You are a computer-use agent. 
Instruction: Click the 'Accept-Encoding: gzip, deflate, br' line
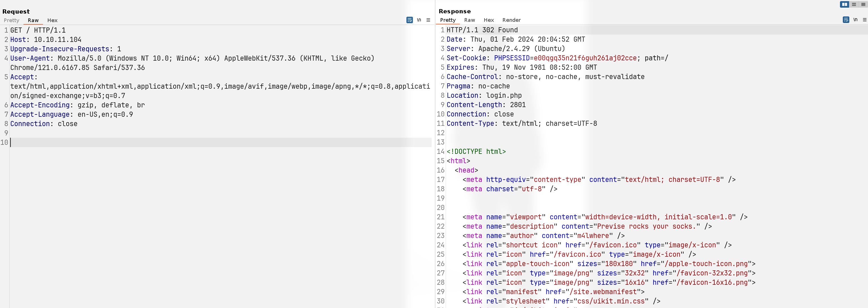click(x=78, y=105)
